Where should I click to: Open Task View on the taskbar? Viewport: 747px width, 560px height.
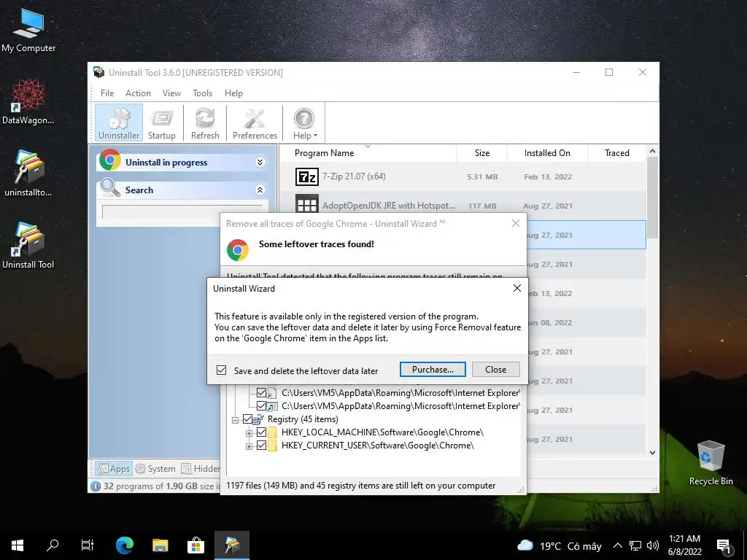(88, 545)
